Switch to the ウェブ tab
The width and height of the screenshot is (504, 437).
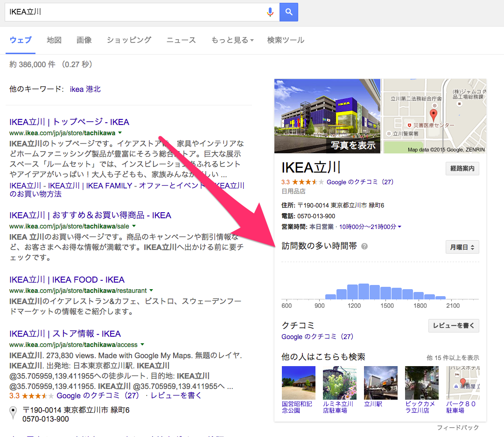(21, 40)
